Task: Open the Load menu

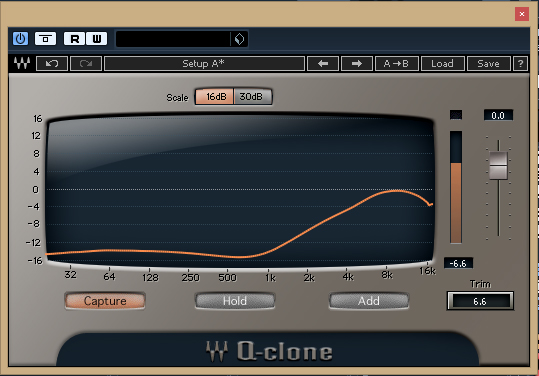Action: (443, 64)
